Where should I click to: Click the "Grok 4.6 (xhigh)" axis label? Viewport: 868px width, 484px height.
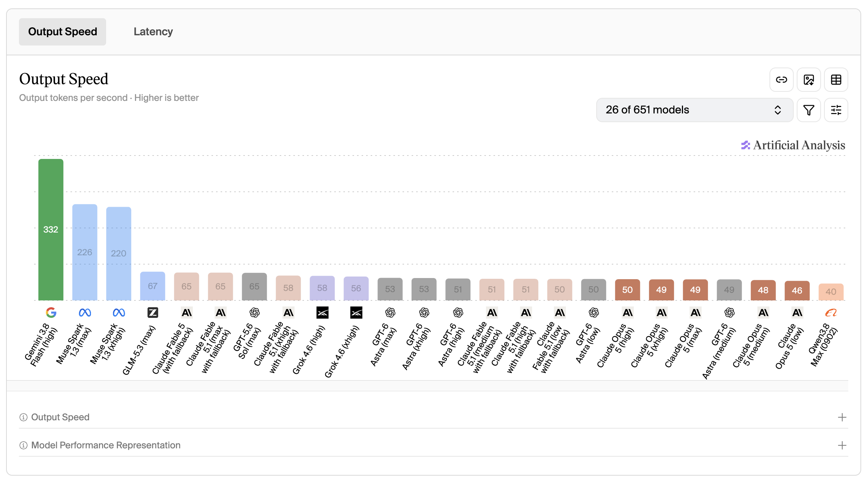[342, 351]
